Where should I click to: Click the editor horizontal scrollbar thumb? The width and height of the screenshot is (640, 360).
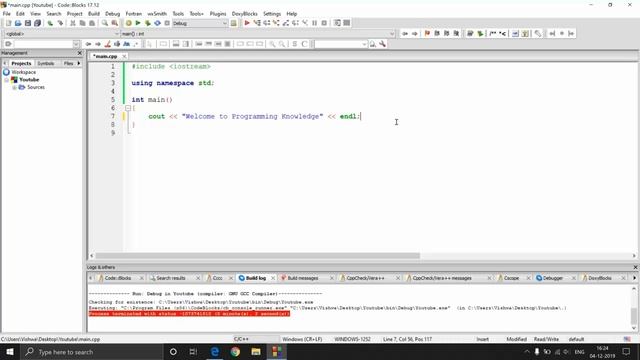pyautogui.click(x=258, y=256)
